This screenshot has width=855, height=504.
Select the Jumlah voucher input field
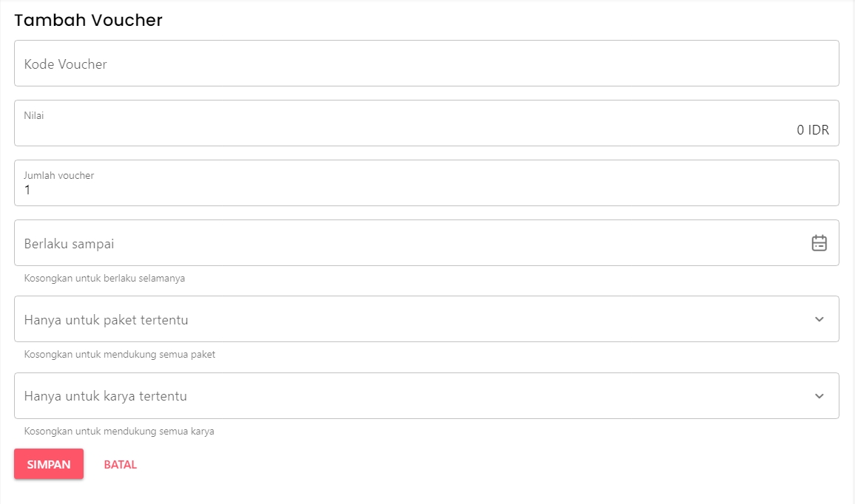coord(426,191)
